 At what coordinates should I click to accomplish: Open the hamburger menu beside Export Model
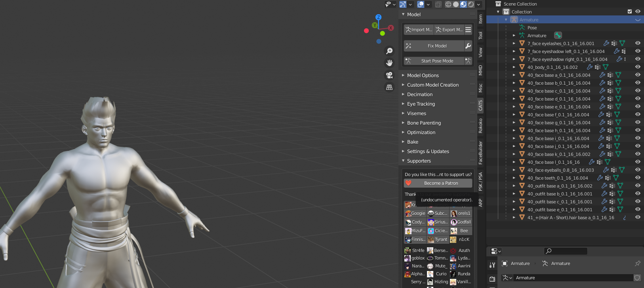pos(468,30)
